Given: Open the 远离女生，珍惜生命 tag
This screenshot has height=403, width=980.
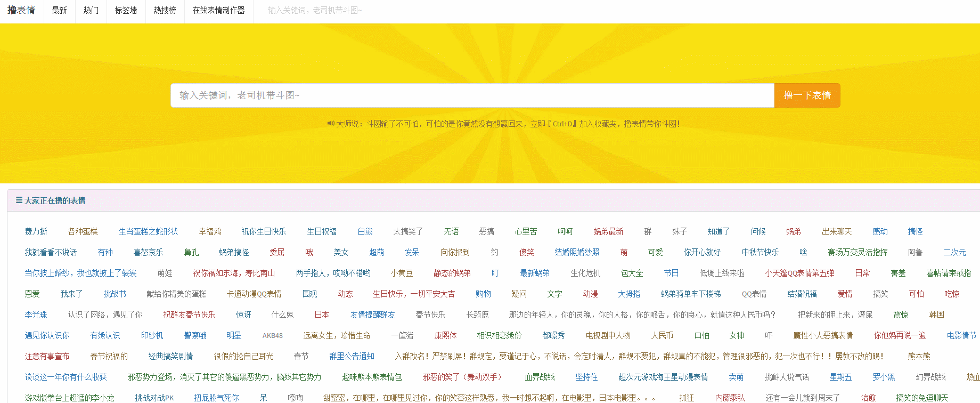Looking at the screenshot, I should (337, 335).
